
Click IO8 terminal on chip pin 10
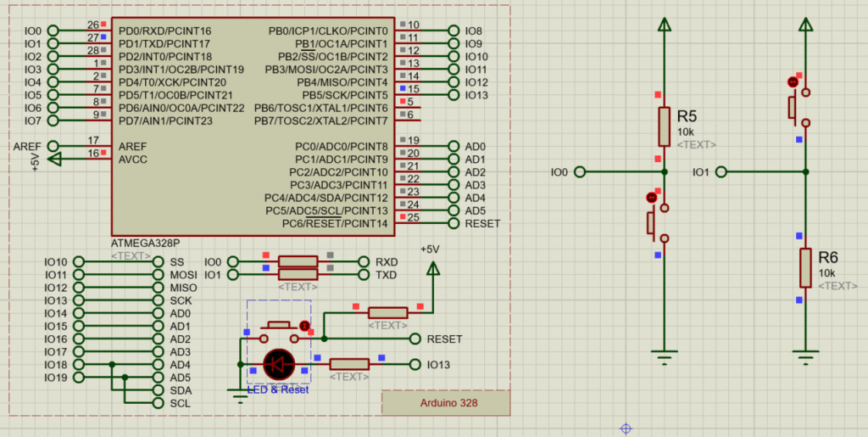454,31
